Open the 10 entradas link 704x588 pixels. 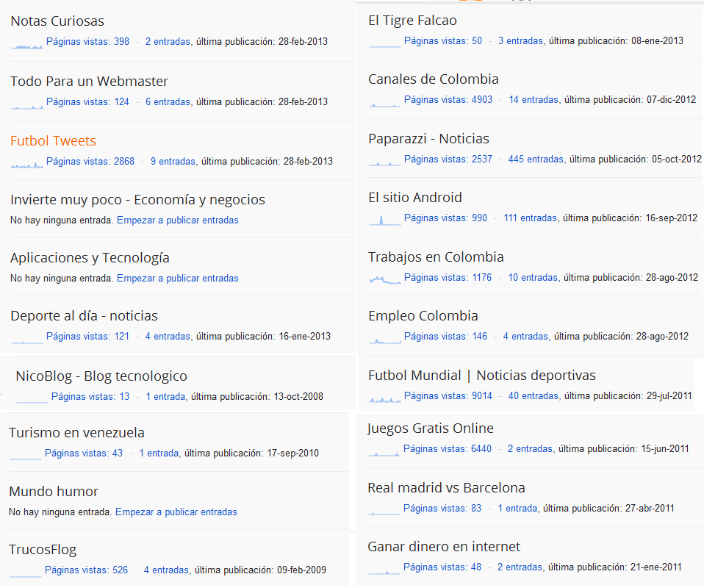(533, 278)
